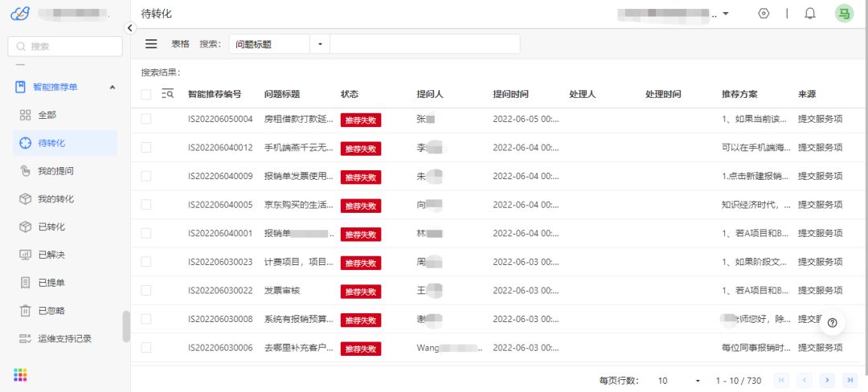Screen dimensions: 868x392
Task: Open 我的提问 in the sidebar
Action: click(65, 171)
